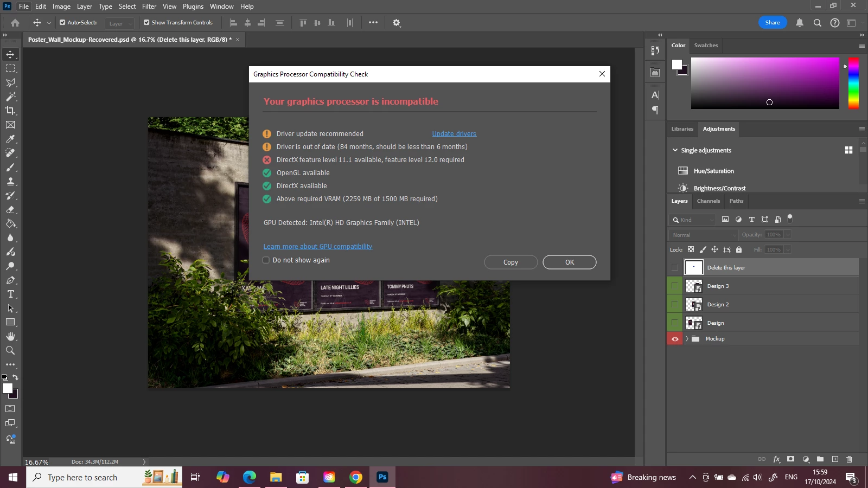868x488 pixels.
Task: Show the Design 3 layer
Action: [675, 286]
